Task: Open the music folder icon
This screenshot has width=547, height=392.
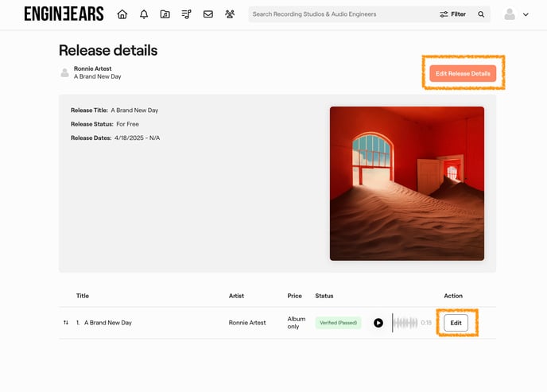Action: [165, 14]
